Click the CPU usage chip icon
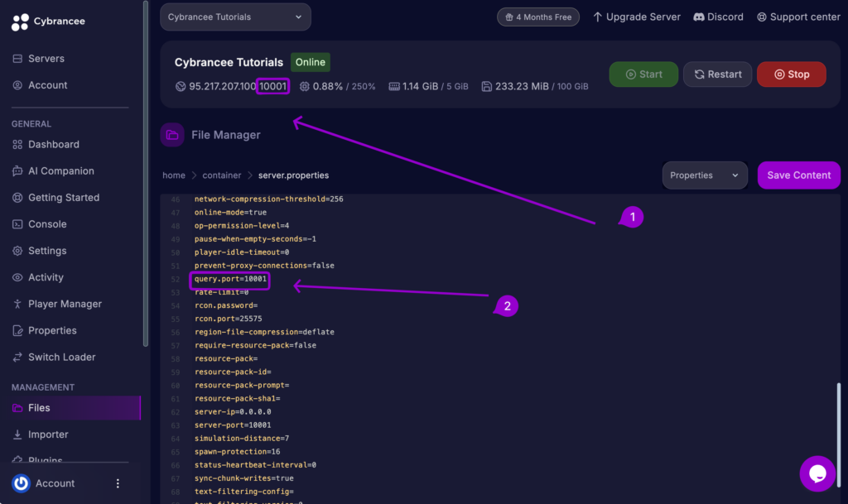The height and width of the screenshot is (504, 848). (x=305, y=86)
